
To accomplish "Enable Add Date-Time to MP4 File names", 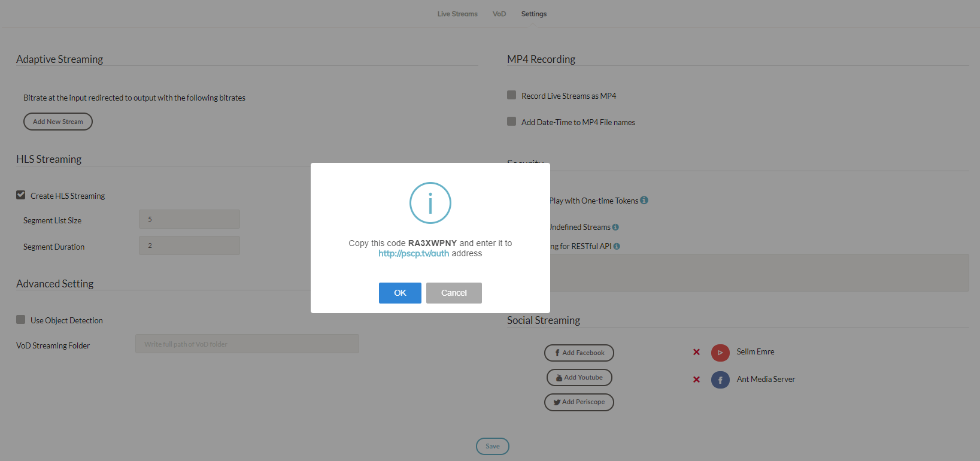I will click(x=512, y=122).
